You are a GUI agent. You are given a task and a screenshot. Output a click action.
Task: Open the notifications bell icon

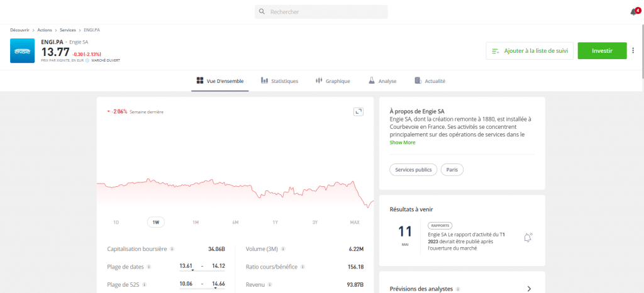tap(633, 12)
